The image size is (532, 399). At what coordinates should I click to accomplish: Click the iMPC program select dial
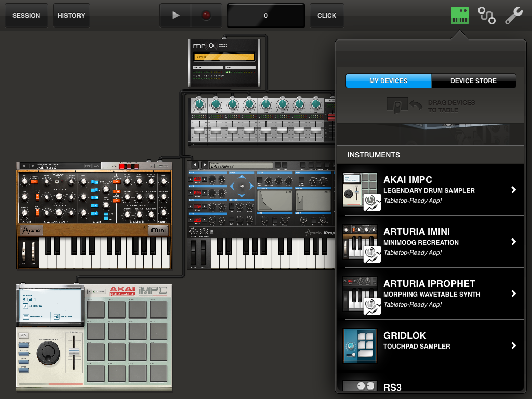point(48,353)
